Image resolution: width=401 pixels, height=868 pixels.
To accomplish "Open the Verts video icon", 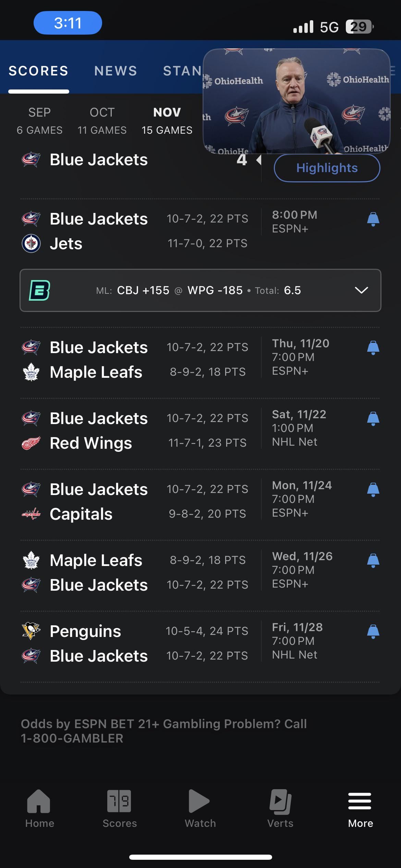I will [x=280, y=801].
